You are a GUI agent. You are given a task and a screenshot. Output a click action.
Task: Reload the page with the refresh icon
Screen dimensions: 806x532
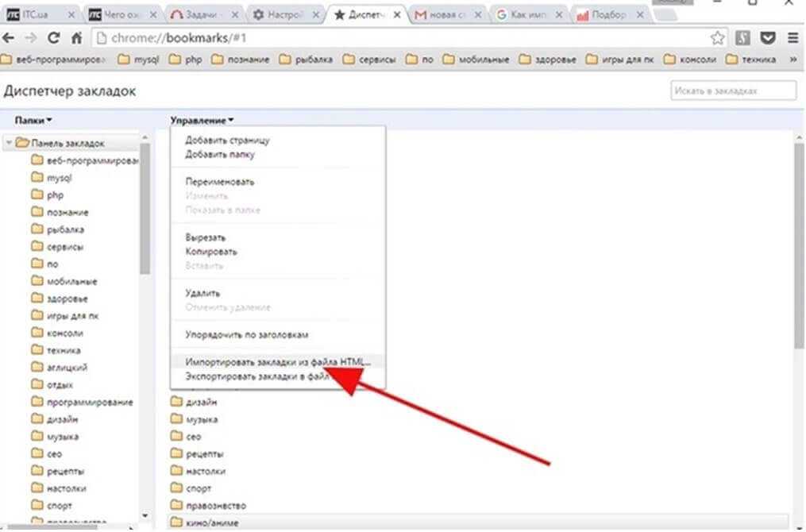pos(53,37)
